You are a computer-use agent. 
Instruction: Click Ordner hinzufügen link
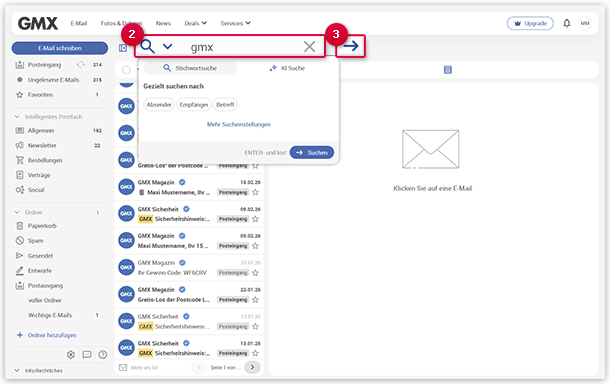[52, 335]
